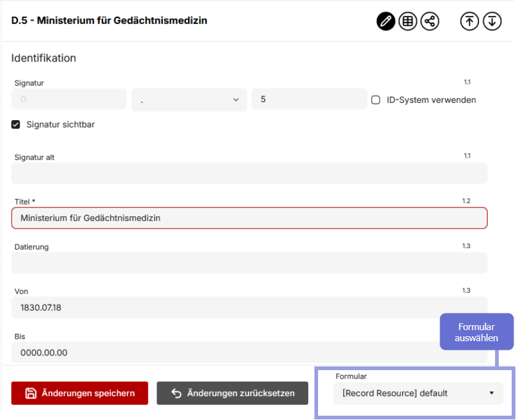Open the Formular dropdown
The height and width of the screenshot is (420, 516).
(x=418, y=392)
